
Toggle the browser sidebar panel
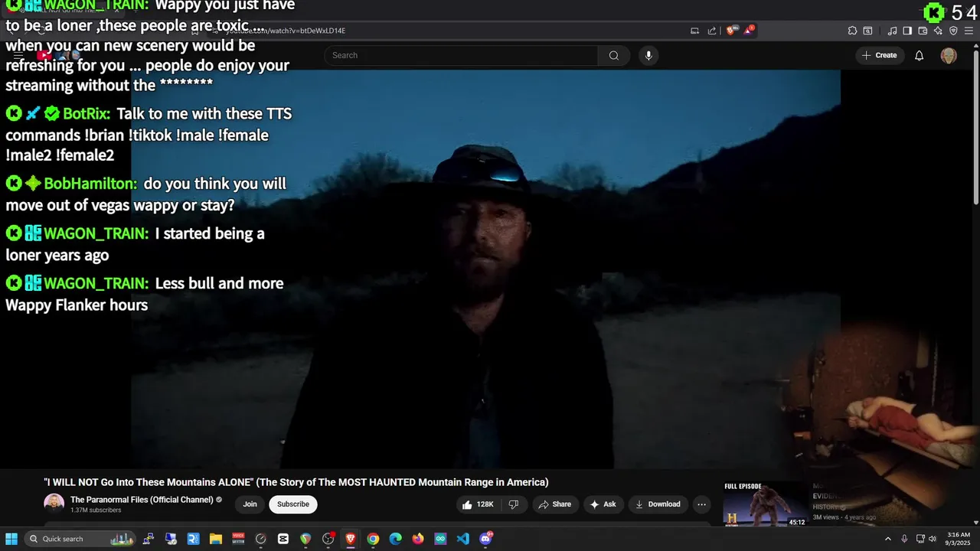(x=907, y=31)
